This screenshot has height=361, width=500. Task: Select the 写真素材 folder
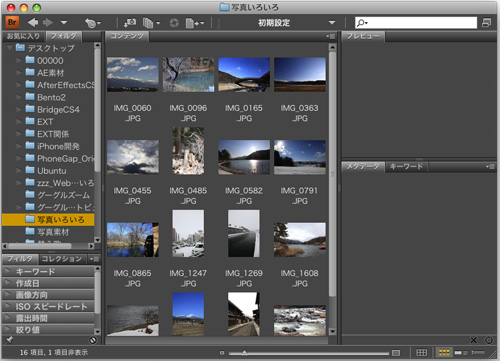point(53,232)
